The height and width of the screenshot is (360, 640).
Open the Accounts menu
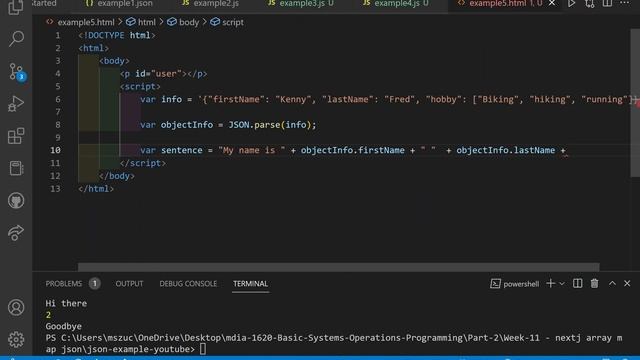pos(16,307)
